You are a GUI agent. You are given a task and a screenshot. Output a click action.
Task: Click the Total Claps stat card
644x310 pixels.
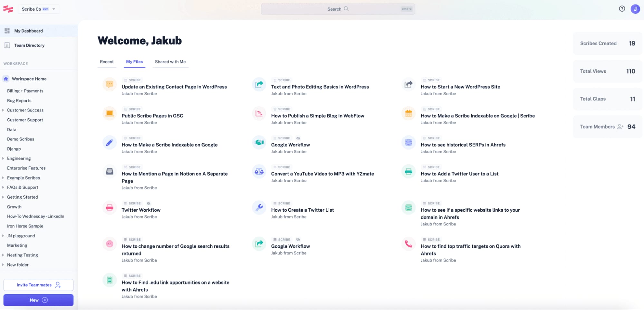click(608, 99)
